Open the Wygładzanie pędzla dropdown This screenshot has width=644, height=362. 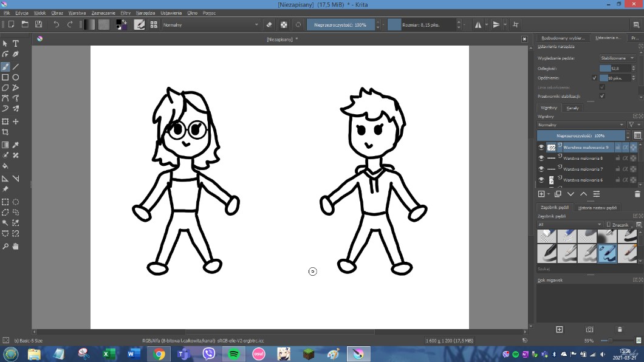click(x=618, y=58)
